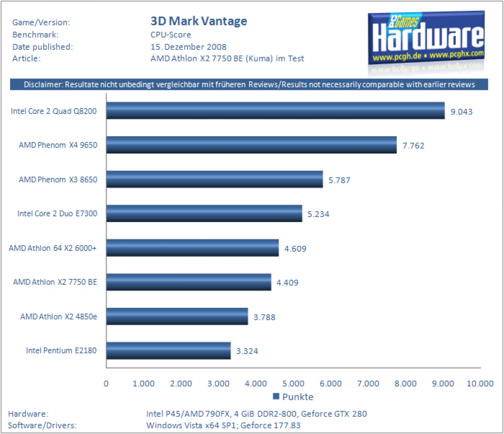Click the label 'AMD Athlon X2 4850e'
The width and height of the screenshot is (504, 434).
[x=58, y=317]
